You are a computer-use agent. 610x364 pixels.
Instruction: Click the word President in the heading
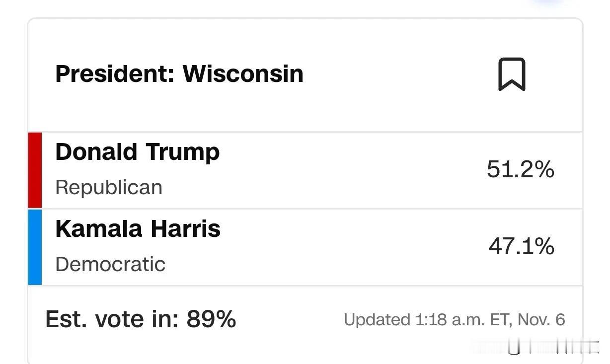click(x=115, y=73)
